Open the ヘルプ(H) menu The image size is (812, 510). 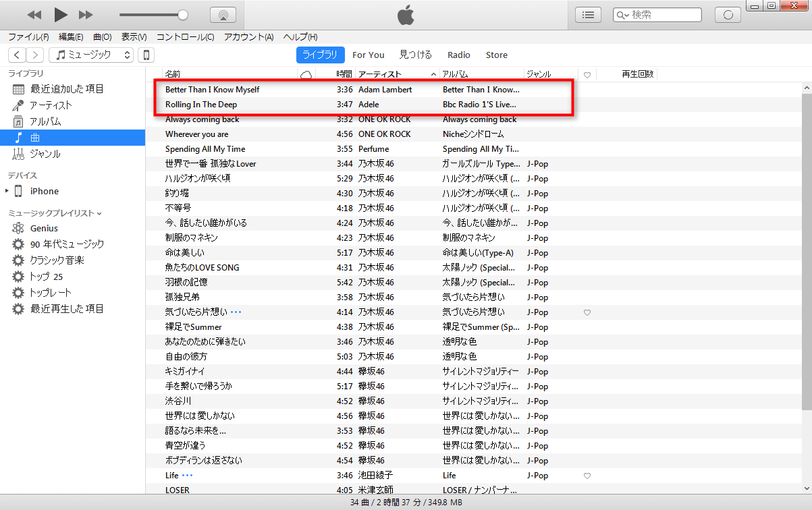tap(300, 37)
